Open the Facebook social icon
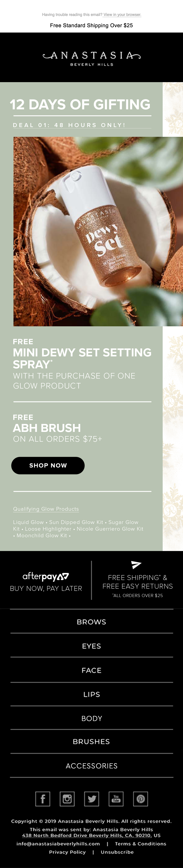The width and height of the screenshot is (183, 868). tap(43, 799)
